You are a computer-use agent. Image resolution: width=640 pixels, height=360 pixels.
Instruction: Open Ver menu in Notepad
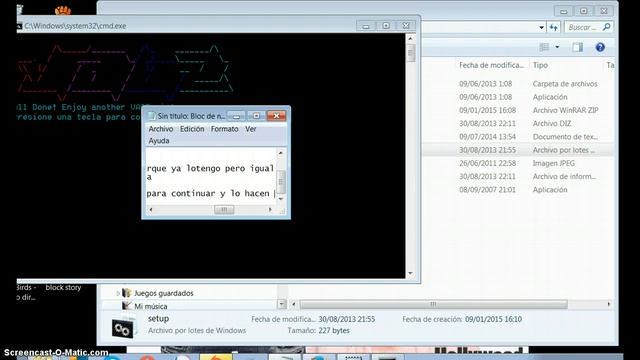(251, 129)
